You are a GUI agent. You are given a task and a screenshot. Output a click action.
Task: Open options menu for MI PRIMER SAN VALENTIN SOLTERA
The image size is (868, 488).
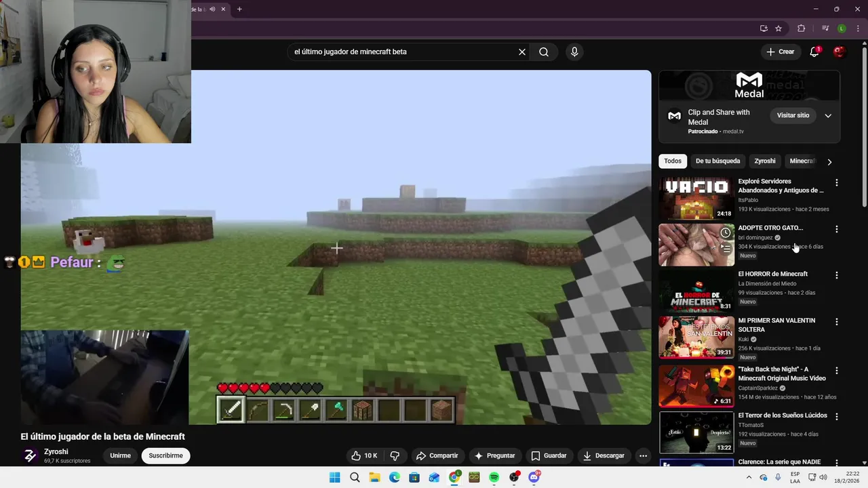[836, 322]
